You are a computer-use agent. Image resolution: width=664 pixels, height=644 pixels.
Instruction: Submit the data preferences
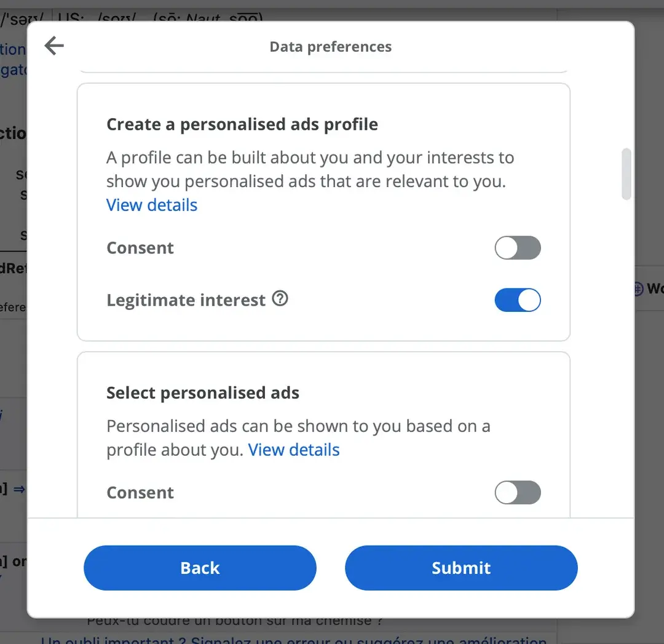tap(460, 568)
